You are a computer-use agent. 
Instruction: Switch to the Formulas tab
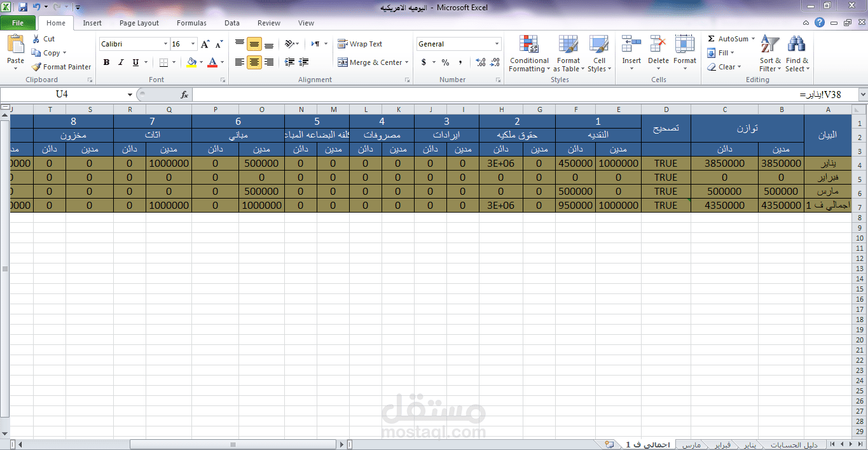pos(191,23)
